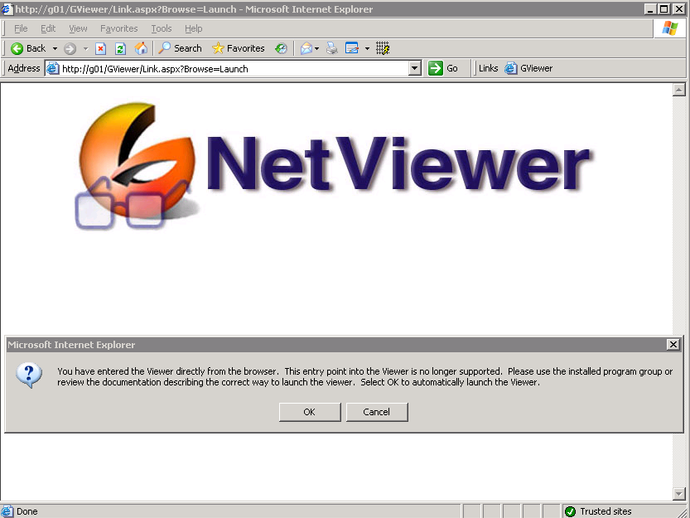The height and width of the screenshot is (518, 690).
Task: Click the IE icon in title bar
Action: click(x=7, y=9)
